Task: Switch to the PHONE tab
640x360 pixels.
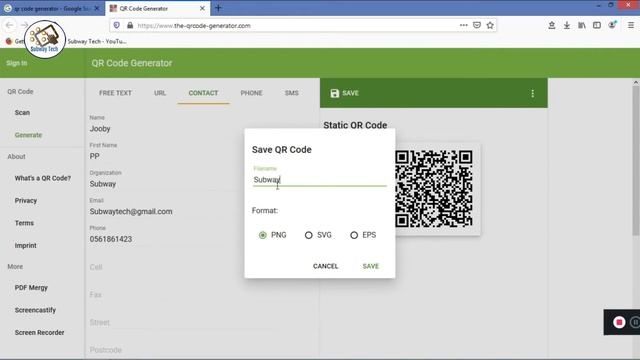Action: (x=251, y=93)
